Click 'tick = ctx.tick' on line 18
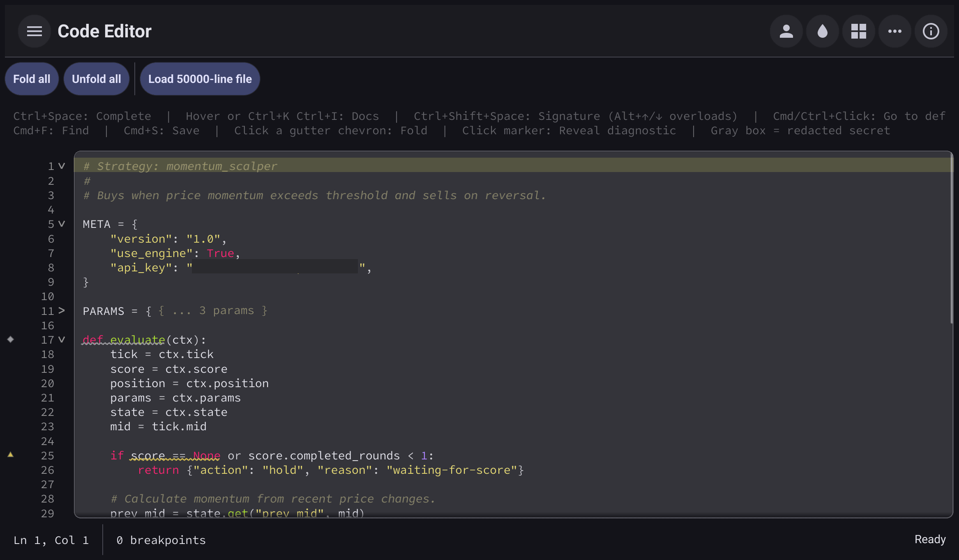This screenshot has height=560, width=959. [x=162, y=354]
